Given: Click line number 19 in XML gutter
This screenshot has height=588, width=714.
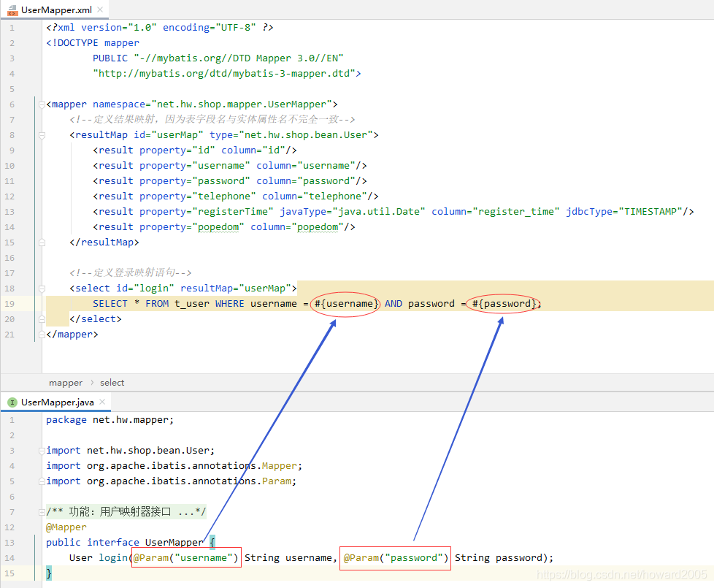Looking at the screenshot, I should coord(9,305).
